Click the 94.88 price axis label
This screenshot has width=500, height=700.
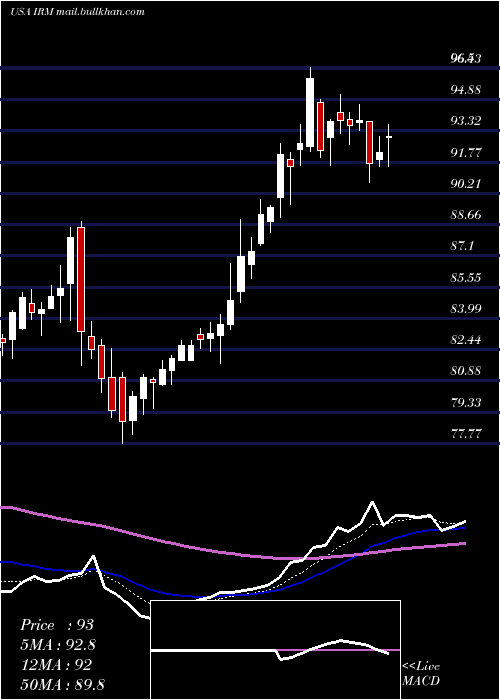click(466, 89)
